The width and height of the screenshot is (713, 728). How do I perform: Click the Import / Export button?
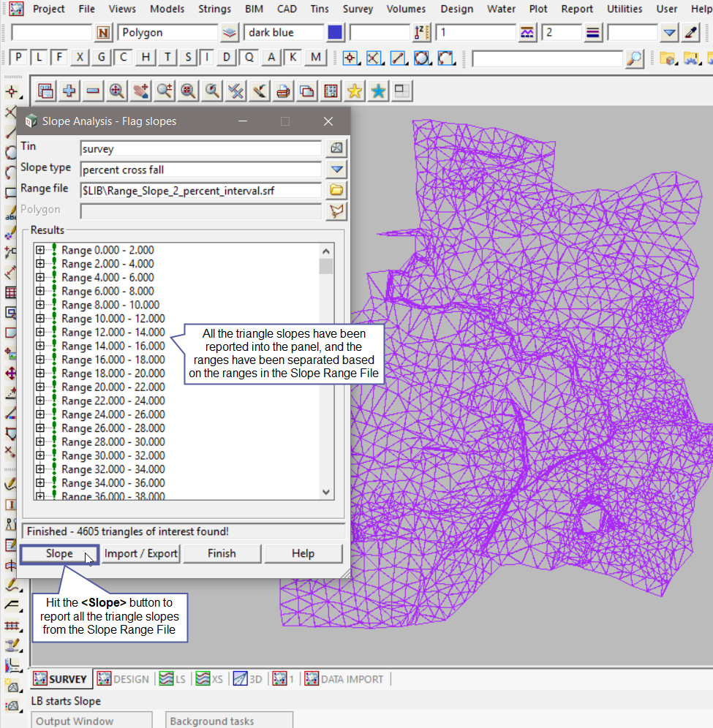click(141, 553)
